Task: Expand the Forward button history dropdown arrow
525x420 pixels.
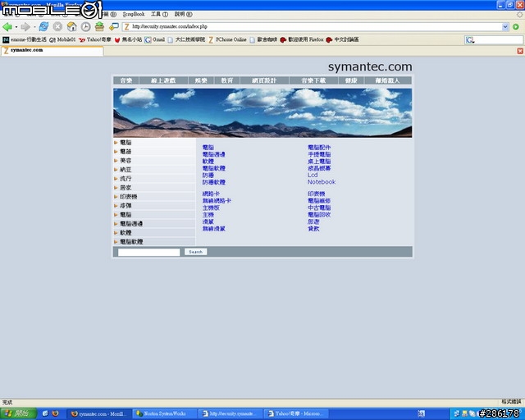Action: [x=34, y=27]
